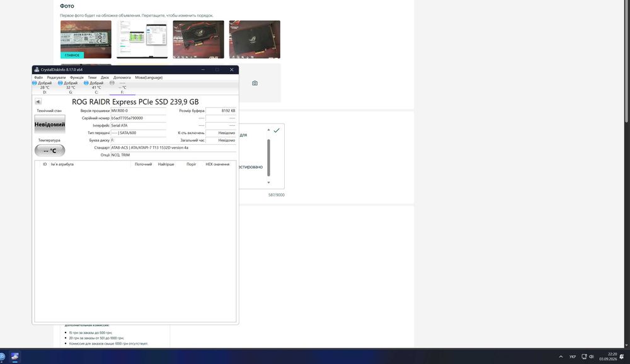The width and height of the screenshot is (630, 364).
Task: Click buffer size value 8192 KB
Action: click(220, 111)
